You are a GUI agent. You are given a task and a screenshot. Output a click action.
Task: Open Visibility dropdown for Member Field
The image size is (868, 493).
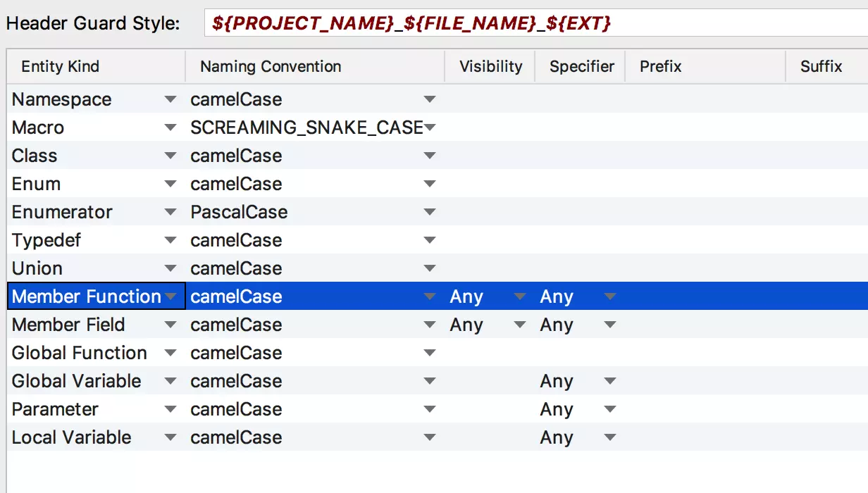click(520, 325)
